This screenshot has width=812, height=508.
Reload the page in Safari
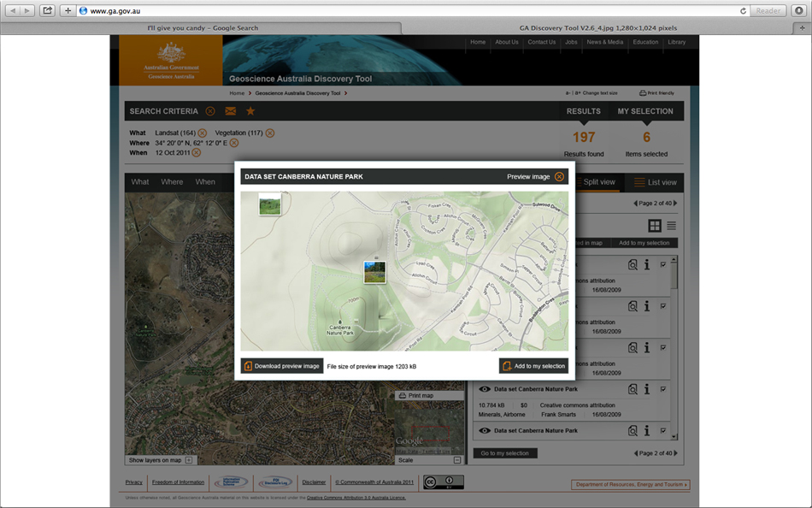tap(743, 11)
